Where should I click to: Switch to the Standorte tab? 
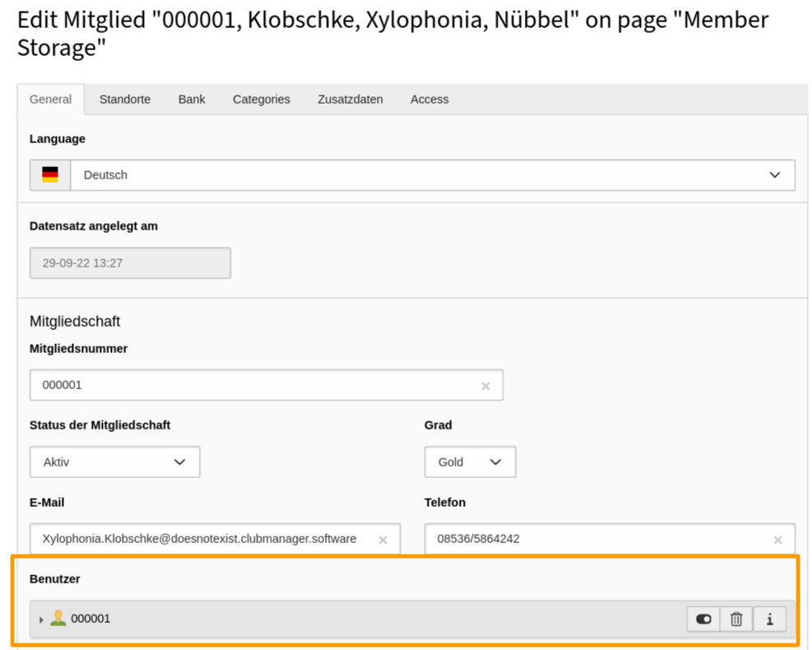coord(125,99)
